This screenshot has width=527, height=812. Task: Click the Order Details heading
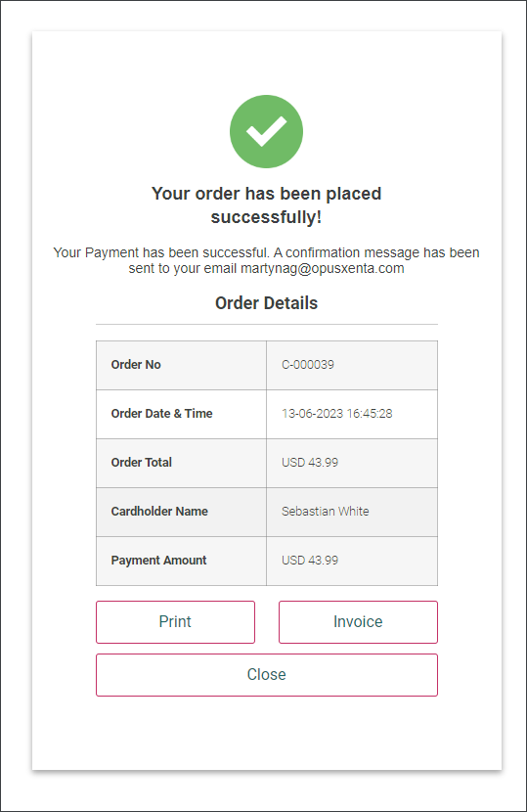tap(266, 303)
